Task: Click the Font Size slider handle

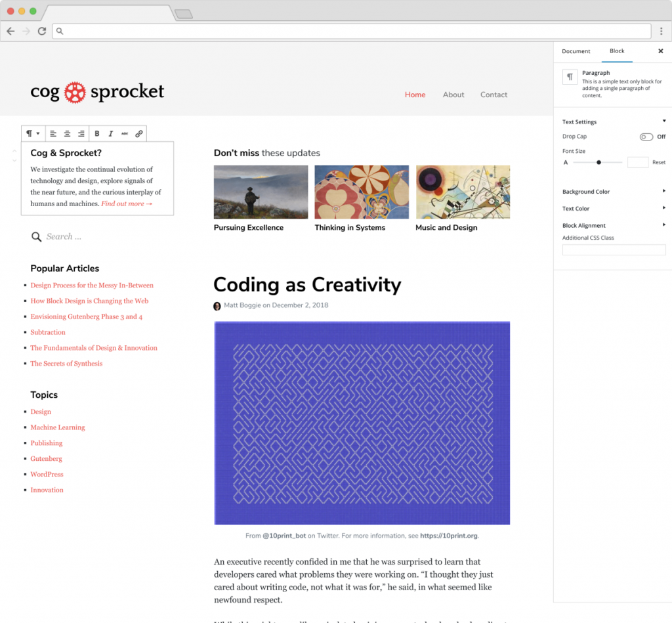Action: pos(598,162)
